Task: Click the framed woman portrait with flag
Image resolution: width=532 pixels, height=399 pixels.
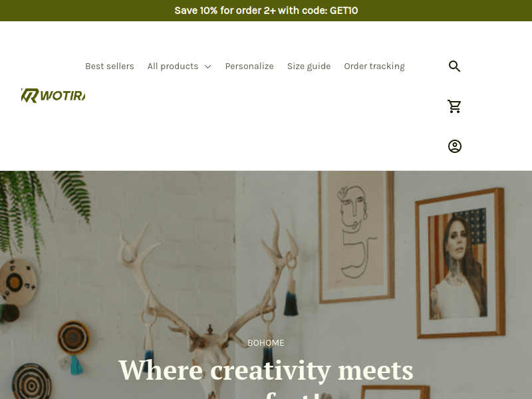Action: click(460, 263)
